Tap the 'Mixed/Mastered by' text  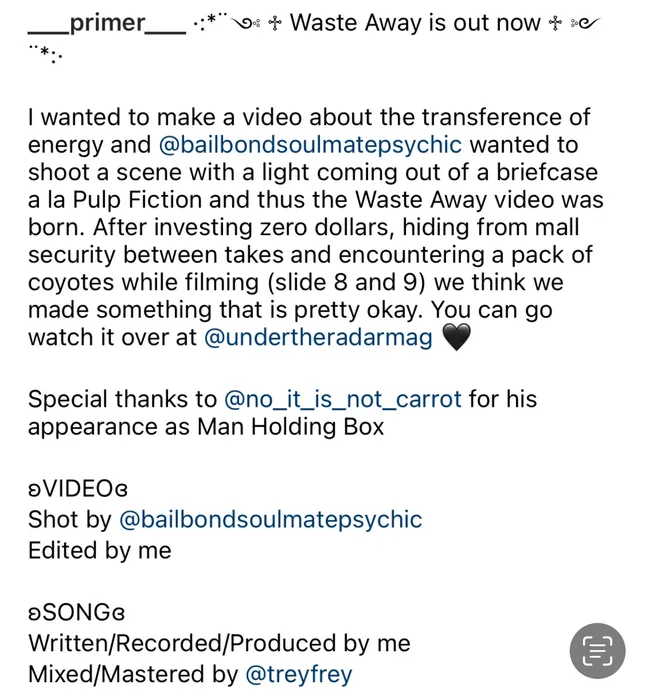tap(133, 674)
